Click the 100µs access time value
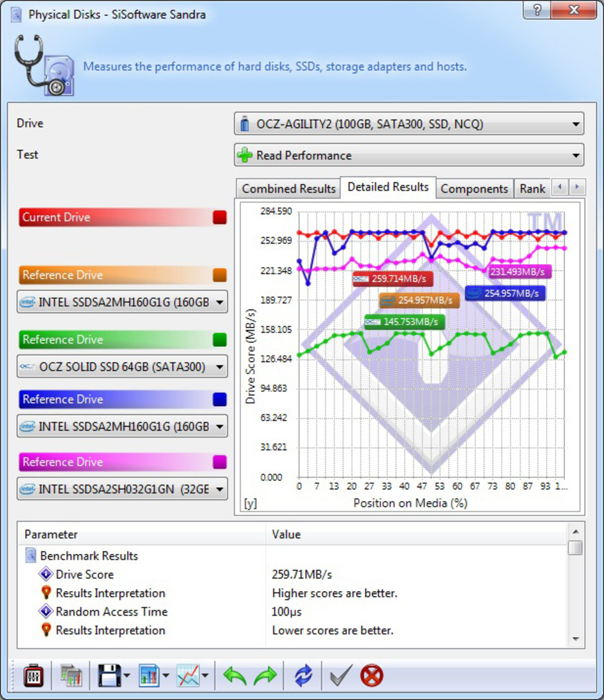Viewport: 604px width, 700px height. [287, 611]
